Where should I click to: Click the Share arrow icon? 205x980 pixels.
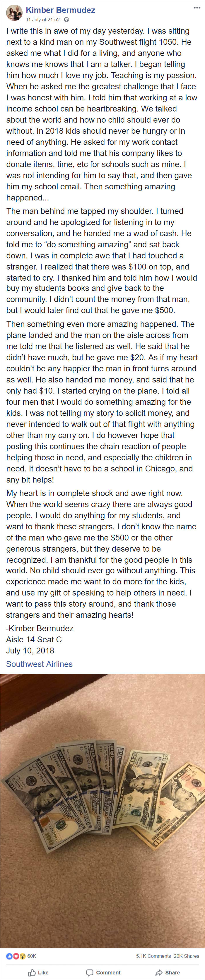click(x=159, y=972)
